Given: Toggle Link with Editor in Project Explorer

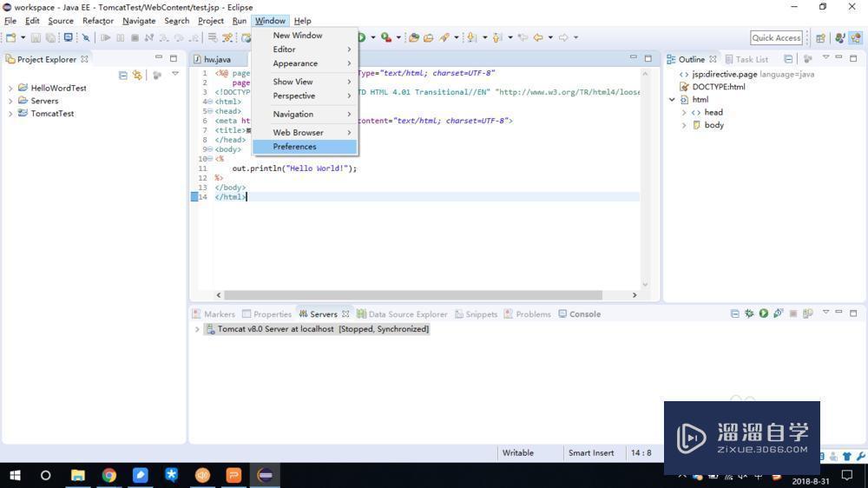Looking at the screenshot, I should pos(137,76).
